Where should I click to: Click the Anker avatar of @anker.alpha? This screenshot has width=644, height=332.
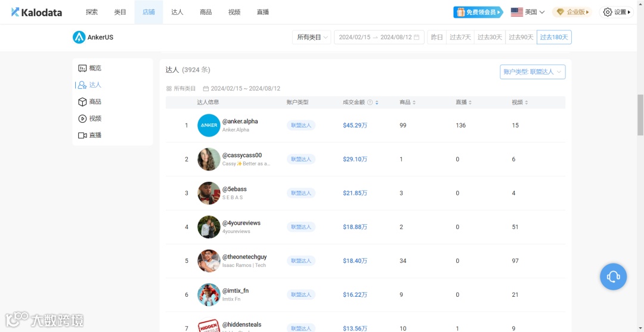[209, 125]
